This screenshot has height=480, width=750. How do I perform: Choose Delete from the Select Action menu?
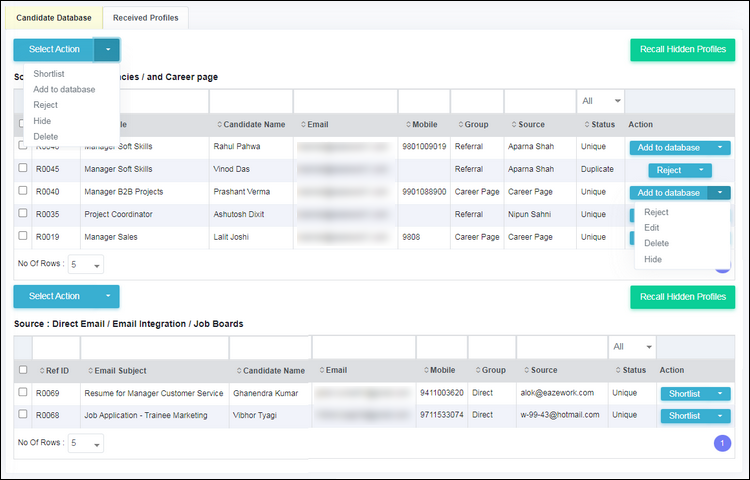[45, 137]
